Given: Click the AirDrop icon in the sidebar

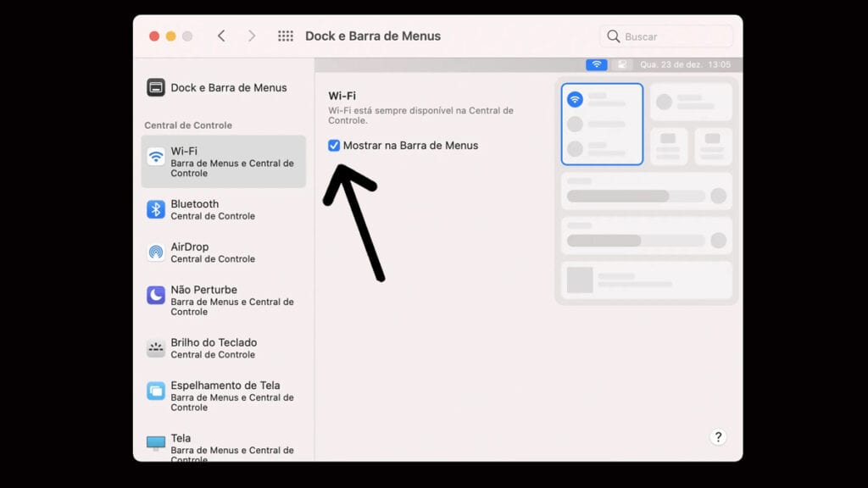Looking at the screenshot, I should click(x=156, y=252).
